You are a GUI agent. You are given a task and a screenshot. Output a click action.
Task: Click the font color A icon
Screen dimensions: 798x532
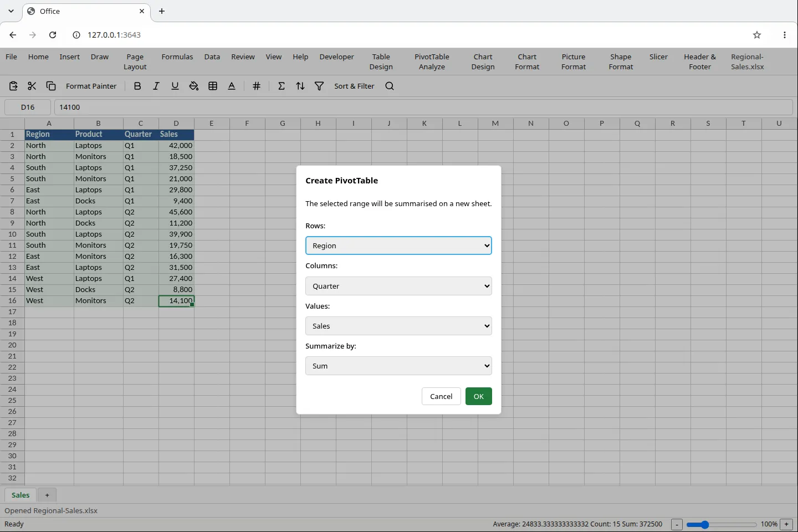coord(232,86)
